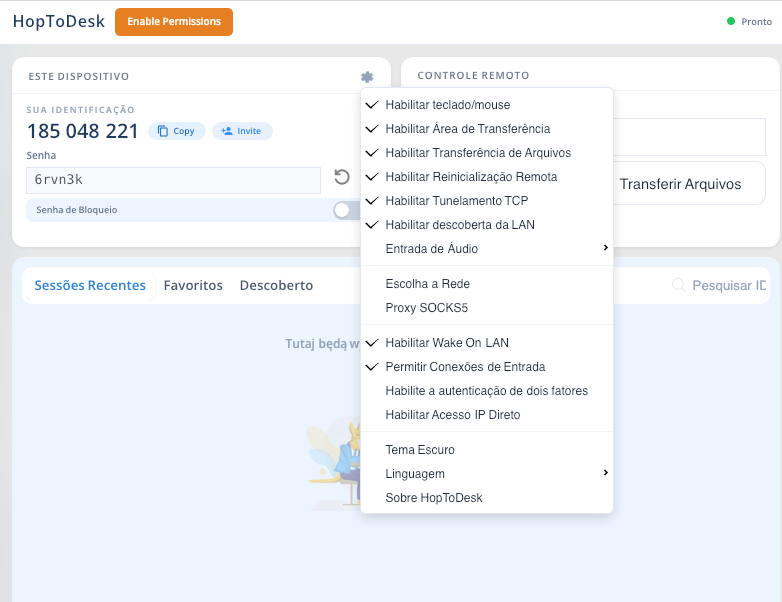Disable Habilitar Tunelamento TCP
The height and width of the screenshot is (602, 782).
tap(487, 201)
